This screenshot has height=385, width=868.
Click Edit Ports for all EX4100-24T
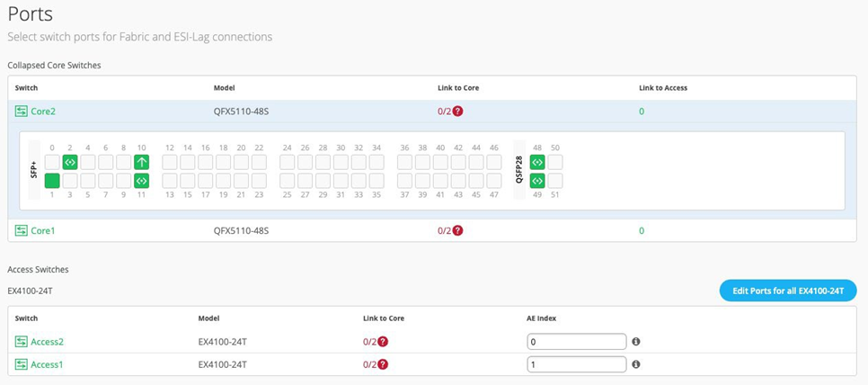coord(787,291)
